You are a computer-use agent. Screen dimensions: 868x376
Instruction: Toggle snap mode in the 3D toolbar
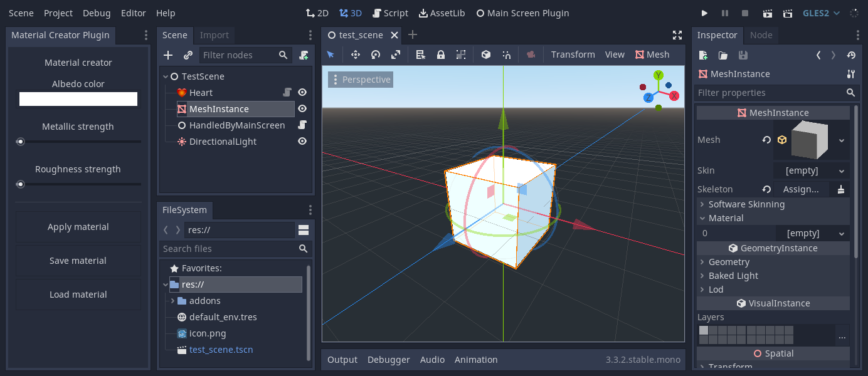506,55
